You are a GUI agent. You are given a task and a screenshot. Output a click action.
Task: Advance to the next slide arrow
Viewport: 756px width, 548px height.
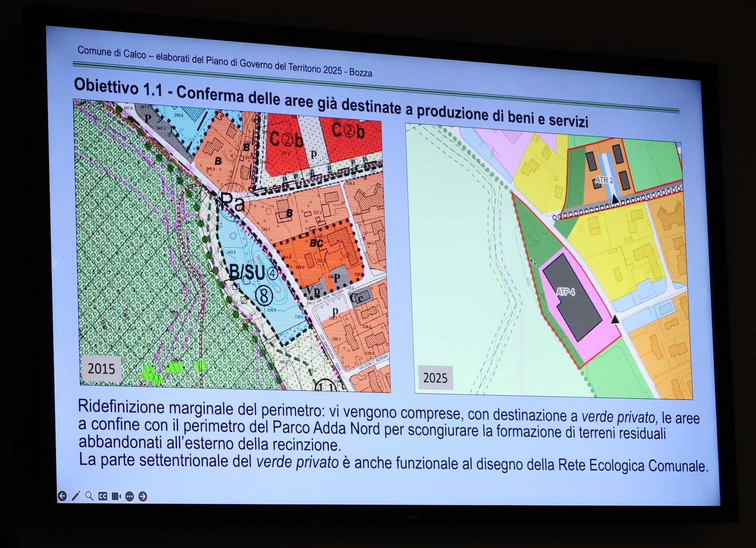[x=143, y=496]
